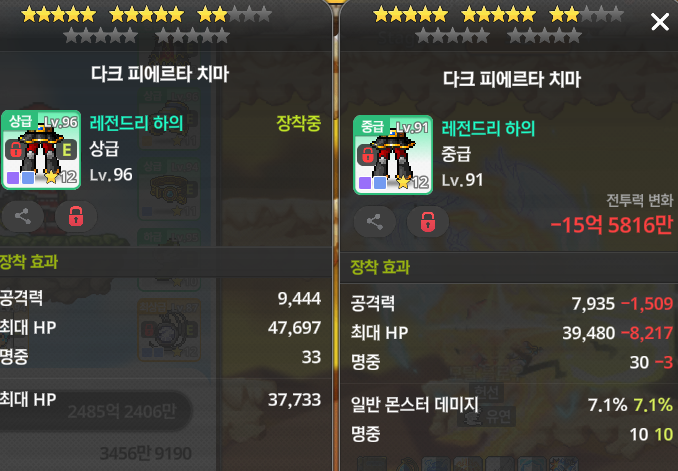
Task: Click the star 12 badge on Lv.91 item icon
Action: click(x=413, y=182)
